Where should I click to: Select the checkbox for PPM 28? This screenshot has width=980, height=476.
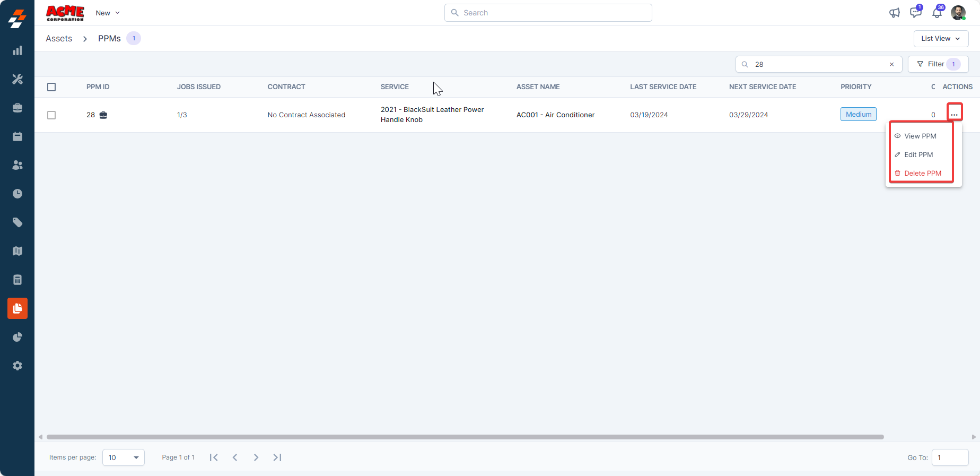(51, 115)
